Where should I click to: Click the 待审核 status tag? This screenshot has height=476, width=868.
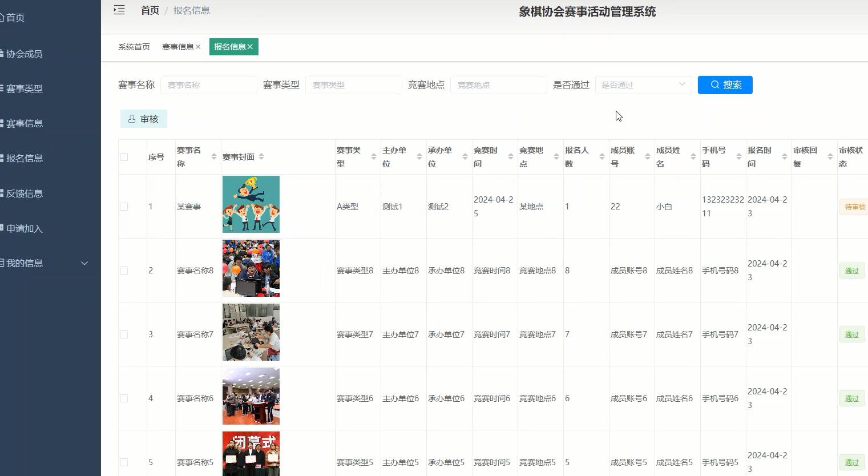855,207
